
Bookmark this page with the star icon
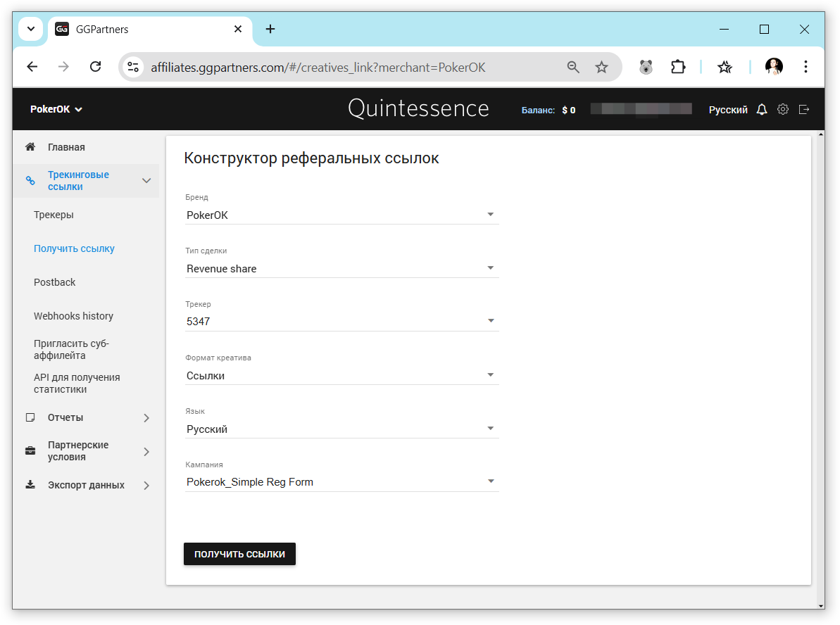(x=601, y=67)
